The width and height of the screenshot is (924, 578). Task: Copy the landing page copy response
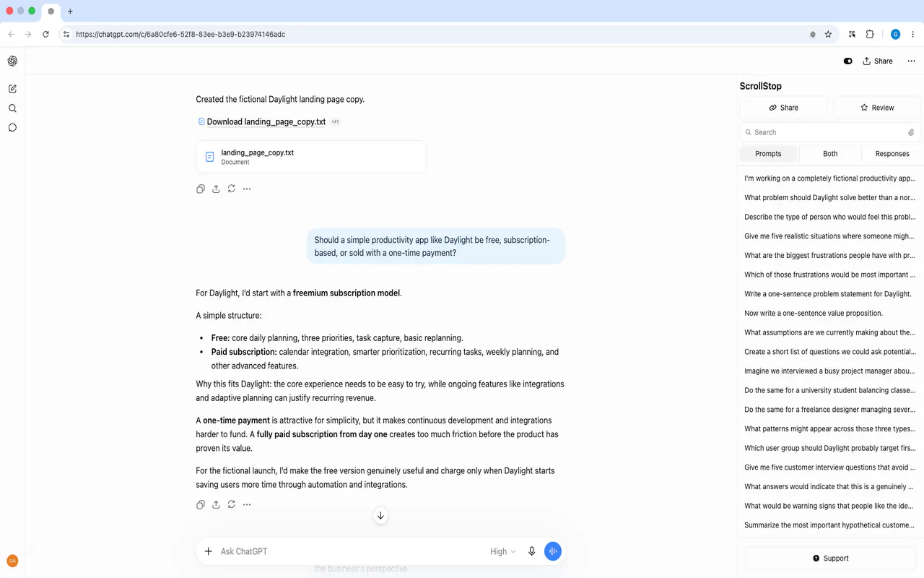click(201, 189)
